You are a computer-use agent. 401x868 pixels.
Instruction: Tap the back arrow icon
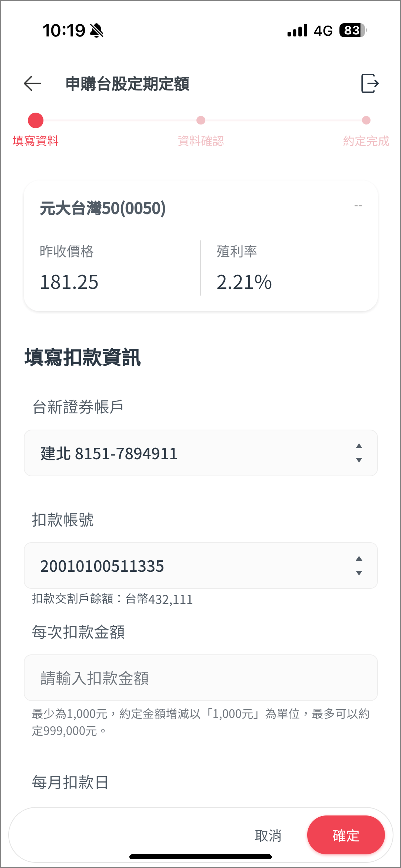pyautogui.click(x=32, y=84)
